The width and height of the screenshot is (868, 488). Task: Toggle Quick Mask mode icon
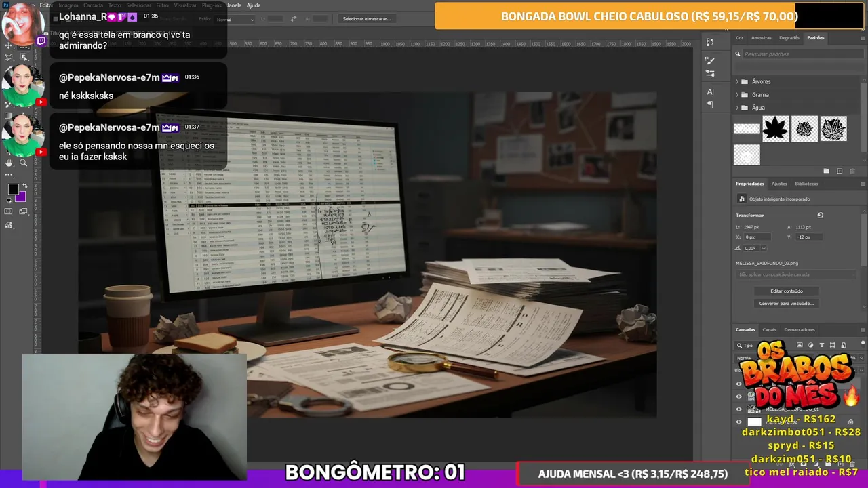coord(9,211)
